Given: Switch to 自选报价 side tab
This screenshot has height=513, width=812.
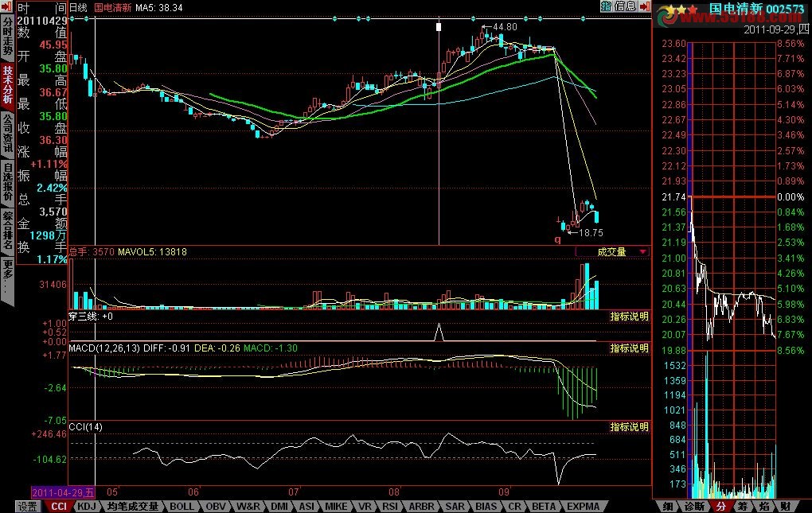Looking at the screenshot, I should coord(7,182).
